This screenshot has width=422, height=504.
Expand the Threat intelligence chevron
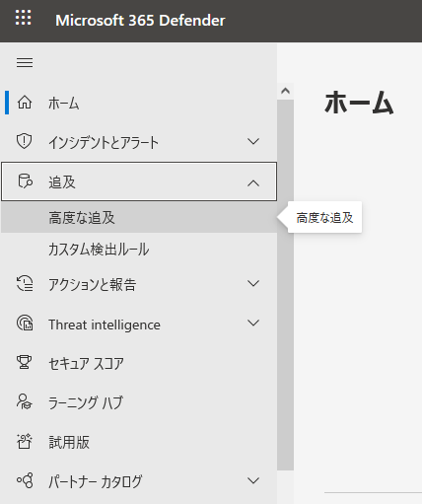click(253, 323)
